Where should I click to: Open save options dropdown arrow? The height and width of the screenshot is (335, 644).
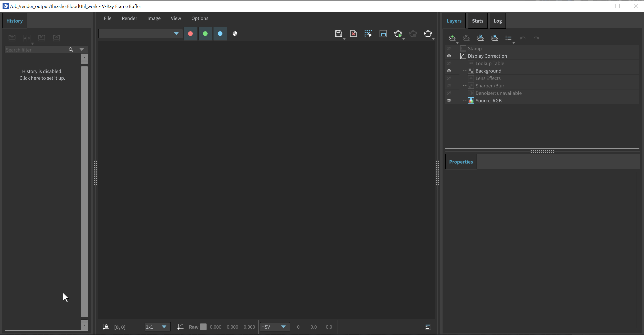click(344, 39)
